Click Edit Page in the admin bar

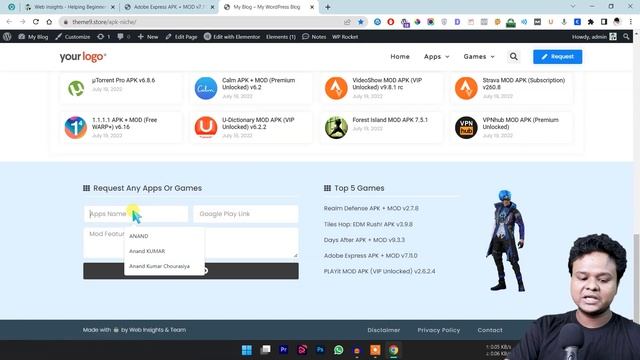pyautogui.click(x=181, y=37)
